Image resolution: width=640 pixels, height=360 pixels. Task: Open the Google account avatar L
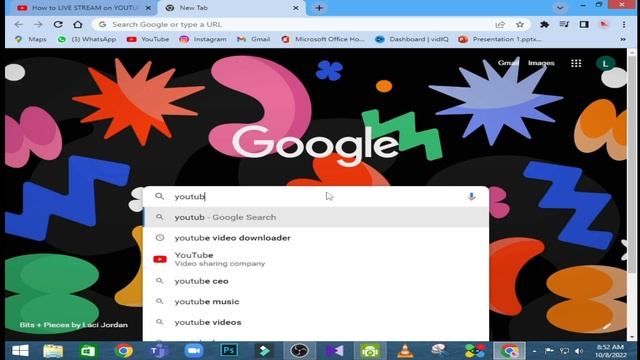[x=605, y=63]
